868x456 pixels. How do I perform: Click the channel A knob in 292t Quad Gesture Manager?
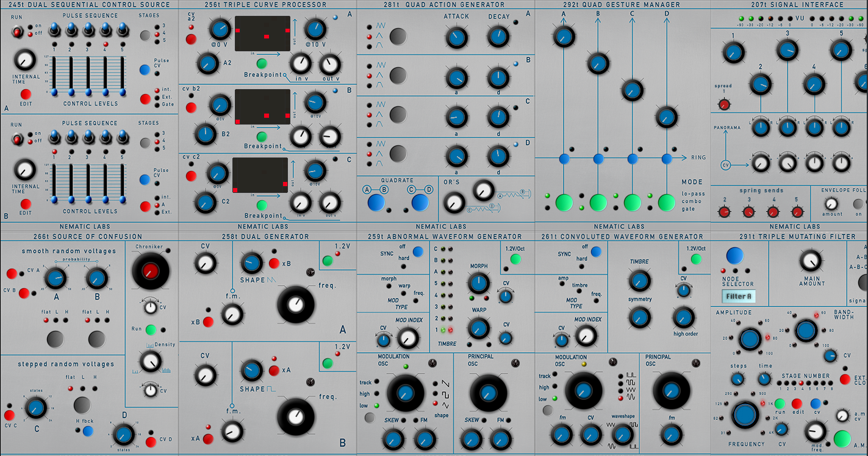click(x=564, y=37)
